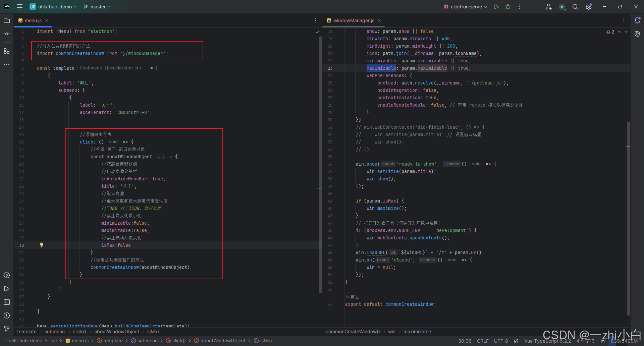The height and width of the screenshot is (346, 644).
Task: Click line number 23 in windowManager.js gutter
Action: [330, 68]
